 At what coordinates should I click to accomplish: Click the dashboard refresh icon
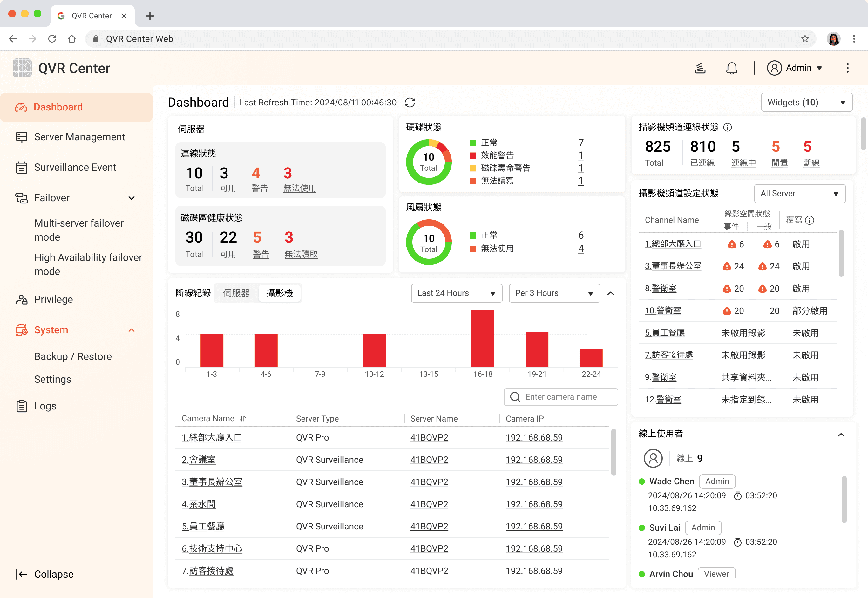point(410,103)
